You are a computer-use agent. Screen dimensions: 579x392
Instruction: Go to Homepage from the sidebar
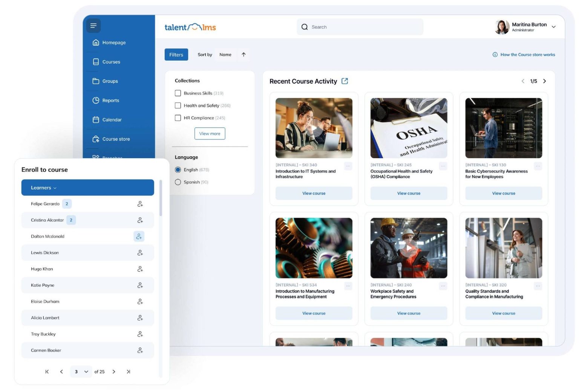[x=114, y=42]
